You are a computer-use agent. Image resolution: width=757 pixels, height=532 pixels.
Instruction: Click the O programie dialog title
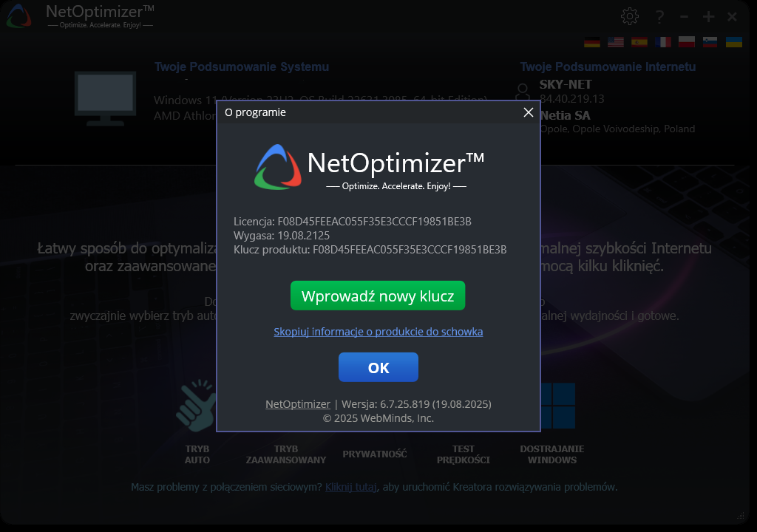coord(255,112)
